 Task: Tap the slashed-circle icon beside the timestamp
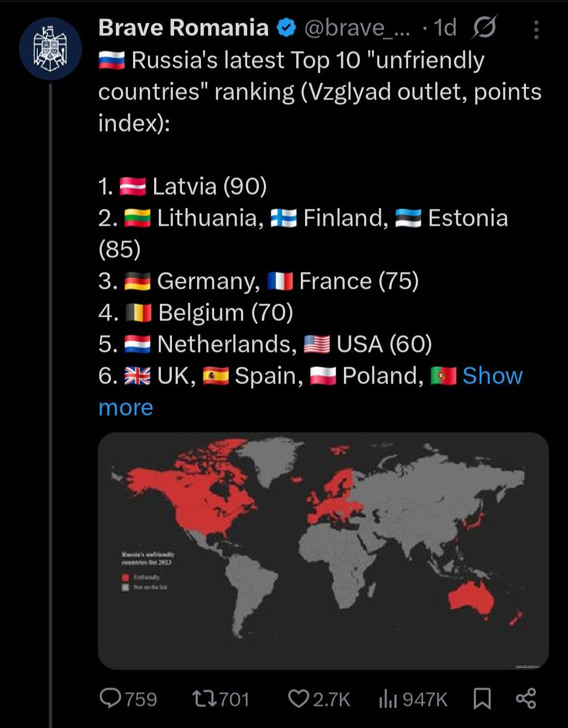[484, 27]
